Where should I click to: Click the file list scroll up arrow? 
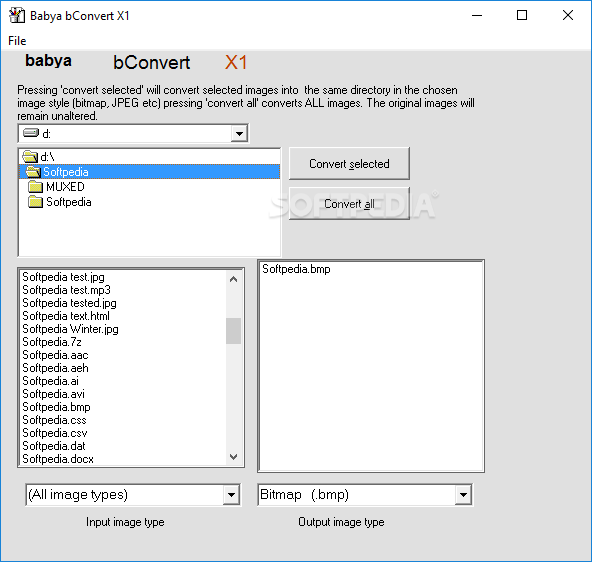pyautogui.click(x=233, y=279)
